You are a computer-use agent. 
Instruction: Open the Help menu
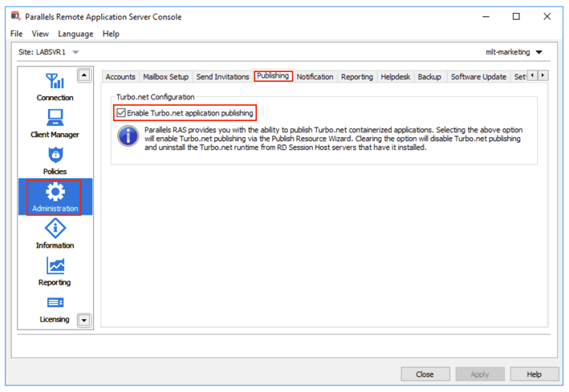tap(111, 34)
